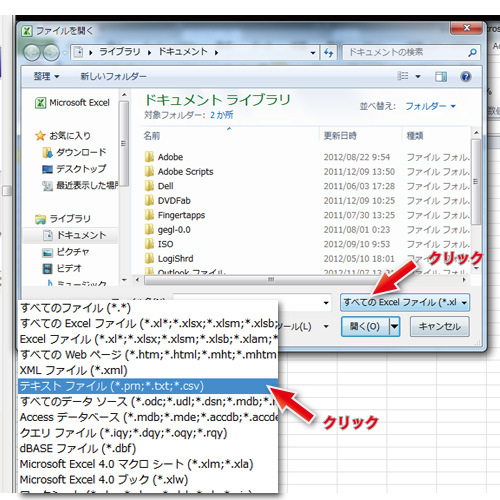Viewport: 500px width, 500px height.
Task: Select ライブラリ in navigation pane
Action: (x=63, y=219)
